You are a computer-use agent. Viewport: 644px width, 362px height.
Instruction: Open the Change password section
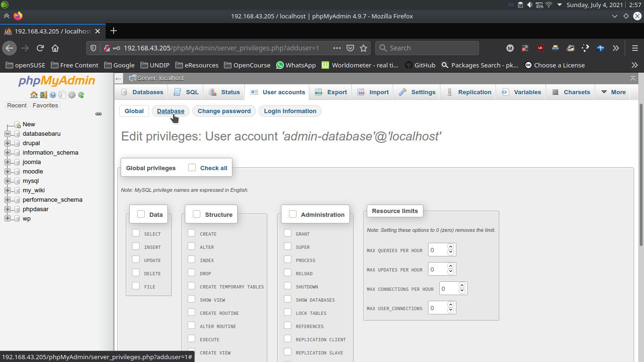tap(224, 111)
